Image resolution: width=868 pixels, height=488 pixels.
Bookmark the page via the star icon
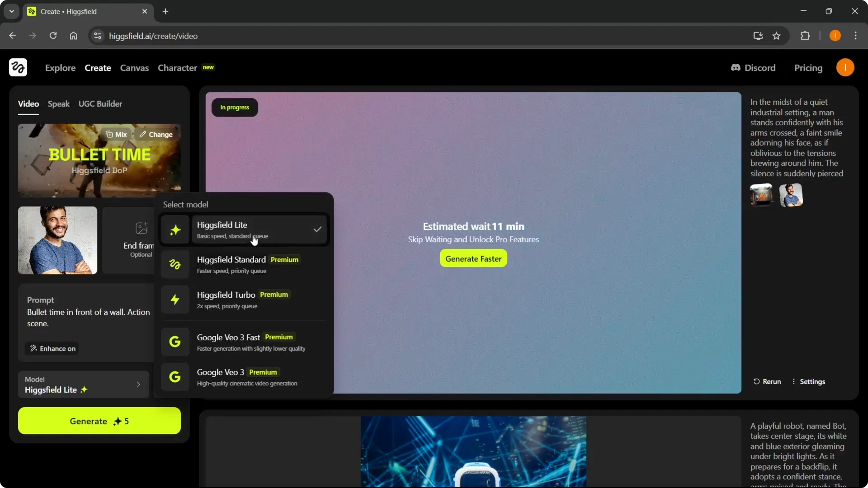pos(777,36)
